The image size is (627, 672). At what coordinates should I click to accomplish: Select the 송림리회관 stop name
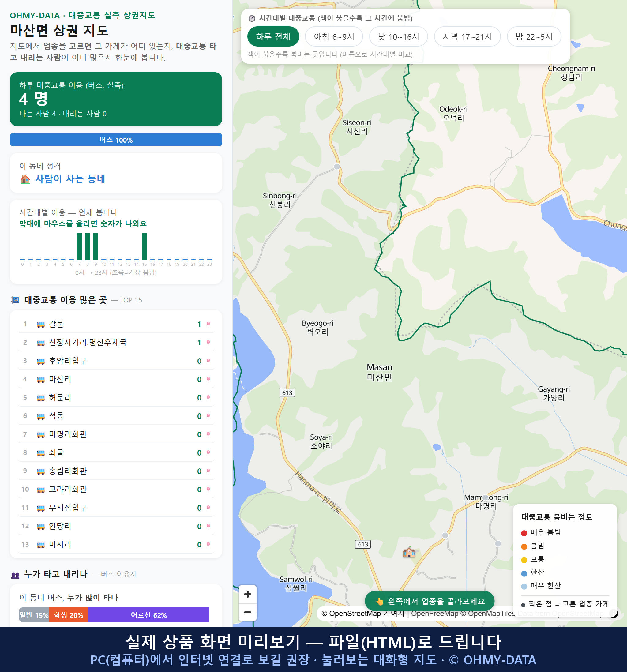coord(68,471)
